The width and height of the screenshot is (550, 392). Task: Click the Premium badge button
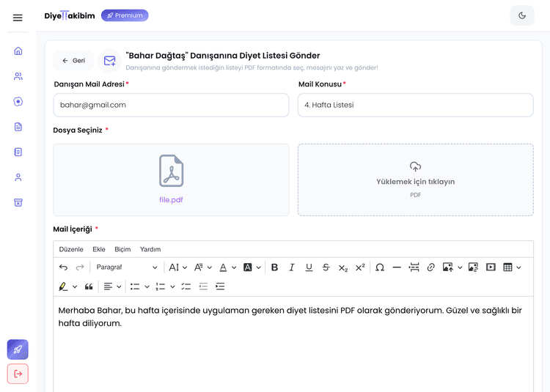[x=125, y=15]
